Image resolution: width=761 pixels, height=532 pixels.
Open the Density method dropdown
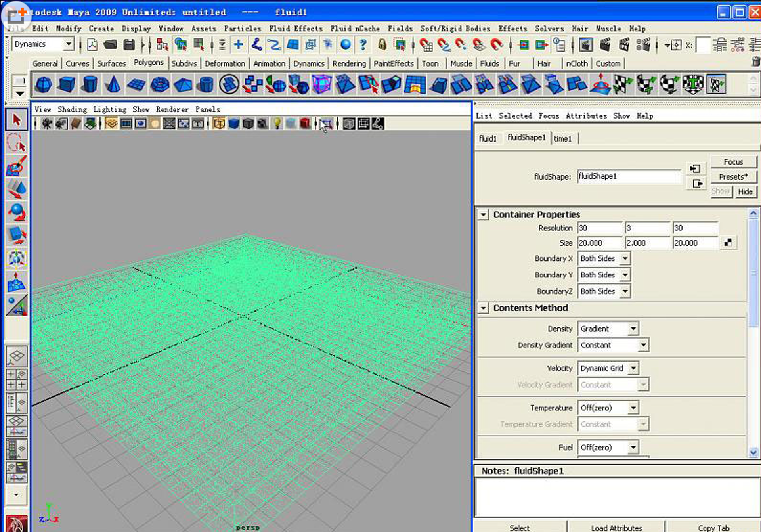[608, 329]
